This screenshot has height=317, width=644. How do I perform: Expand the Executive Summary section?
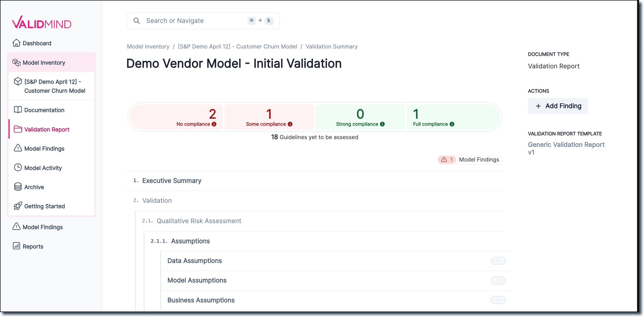pos(172,181)
